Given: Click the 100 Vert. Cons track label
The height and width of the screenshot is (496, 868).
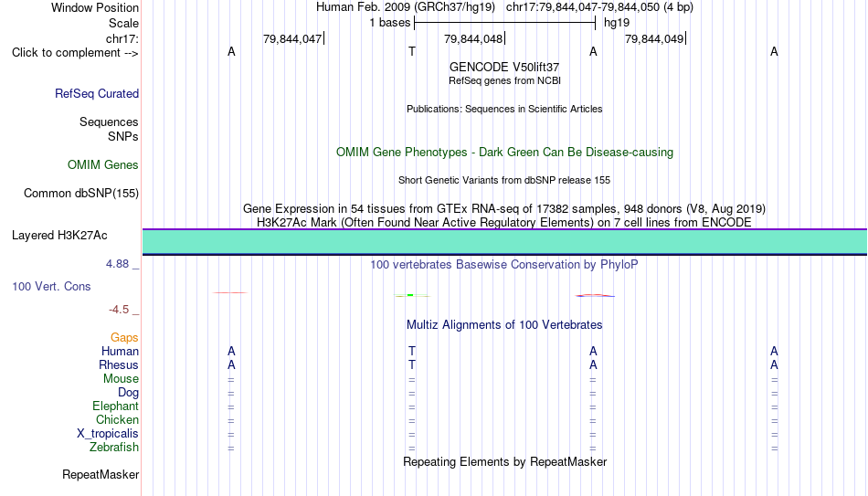Looking at the screenshot, I should tap(51, 286).
